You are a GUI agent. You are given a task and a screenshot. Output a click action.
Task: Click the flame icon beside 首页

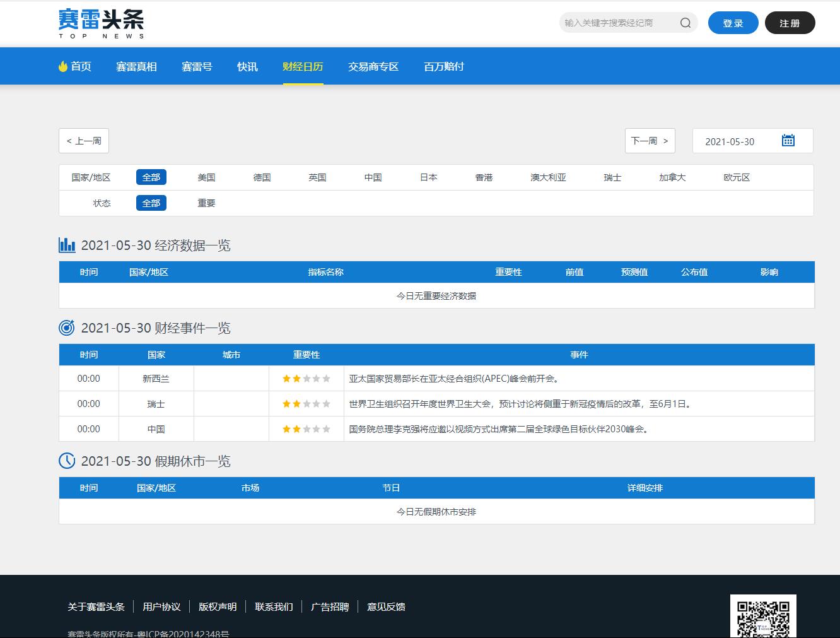tap(63, 66)
